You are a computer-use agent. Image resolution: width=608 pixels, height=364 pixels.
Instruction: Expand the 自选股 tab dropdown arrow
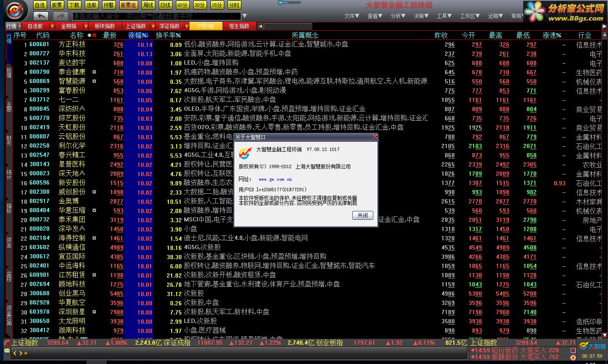tap(52, 26)
